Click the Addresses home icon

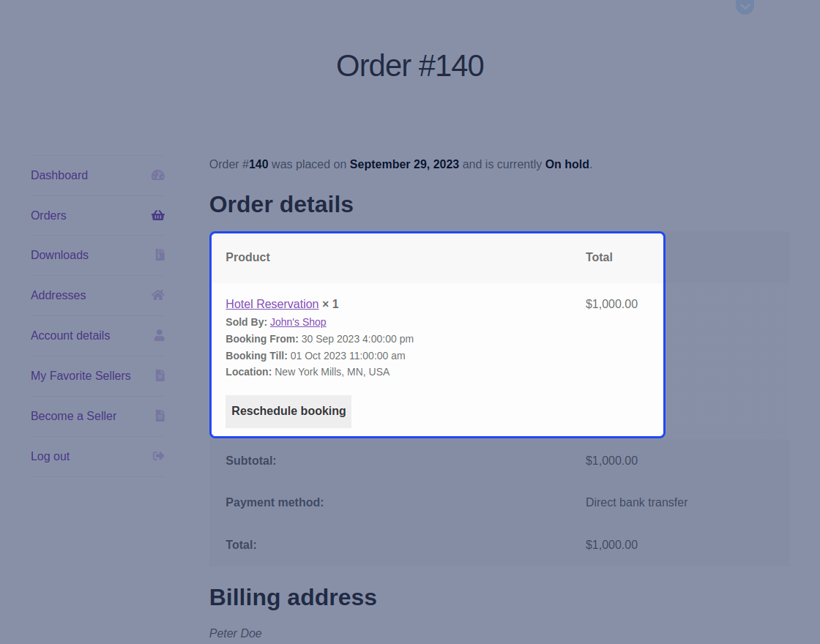click(158, 295)
